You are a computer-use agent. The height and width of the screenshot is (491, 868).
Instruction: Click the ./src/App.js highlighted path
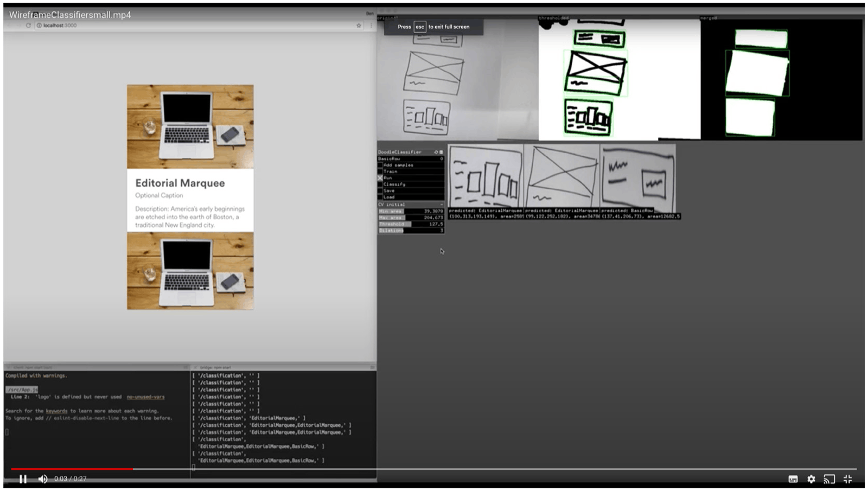[22, 390]
